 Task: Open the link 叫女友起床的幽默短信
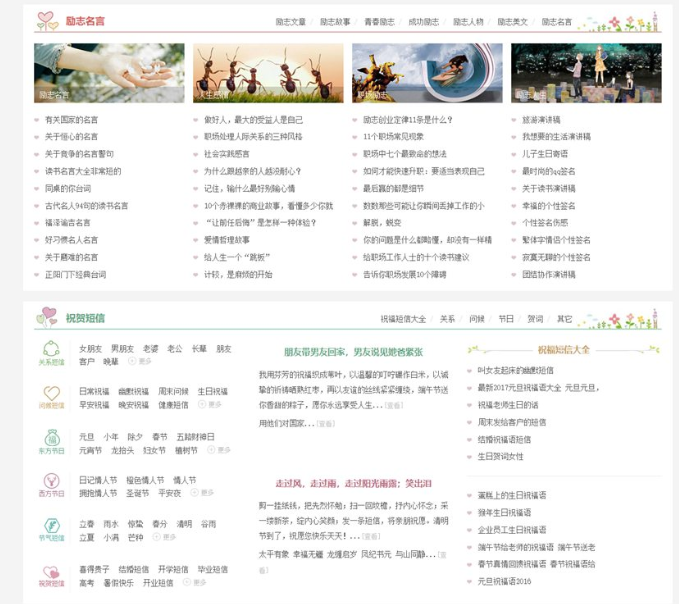pos(515,371)
